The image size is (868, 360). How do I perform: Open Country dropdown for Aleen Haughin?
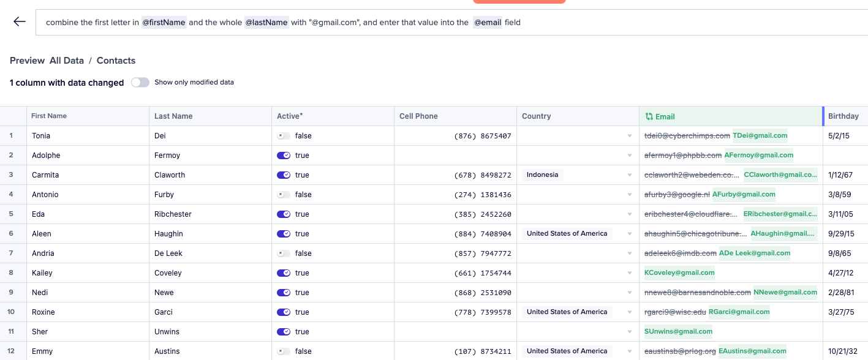point(630,234)
